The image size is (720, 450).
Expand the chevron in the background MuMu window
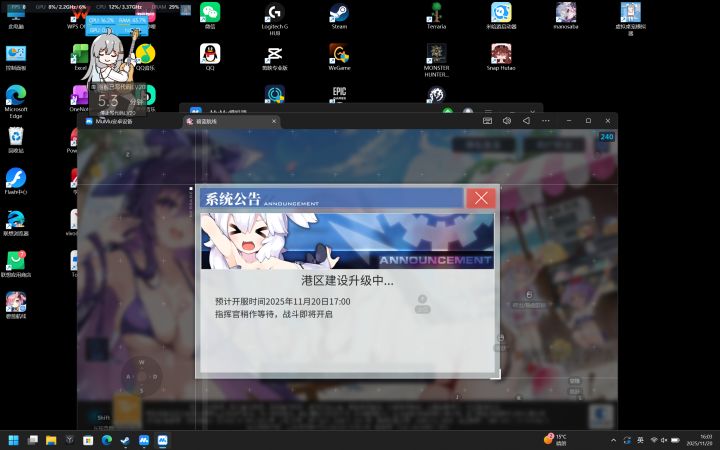533,111
